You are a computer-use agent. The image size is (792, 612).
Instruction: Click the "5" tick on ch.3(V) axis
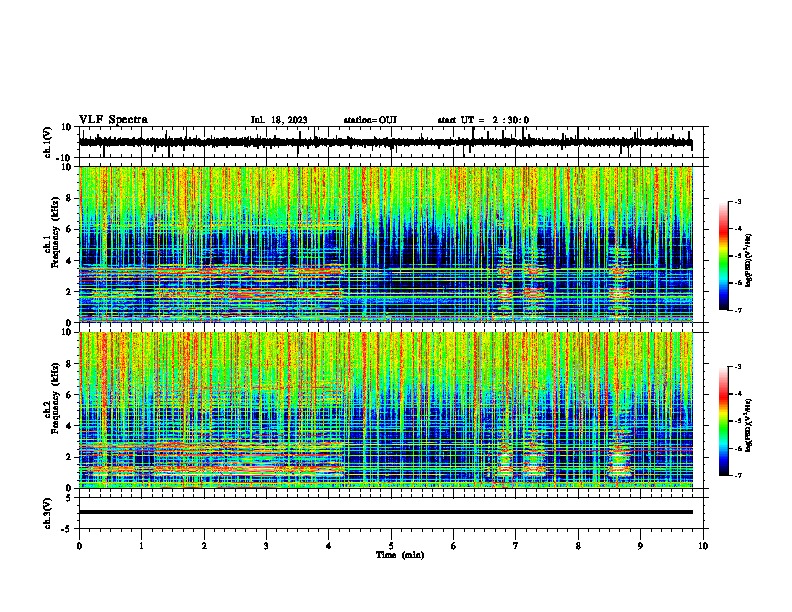tap(70, 498)
